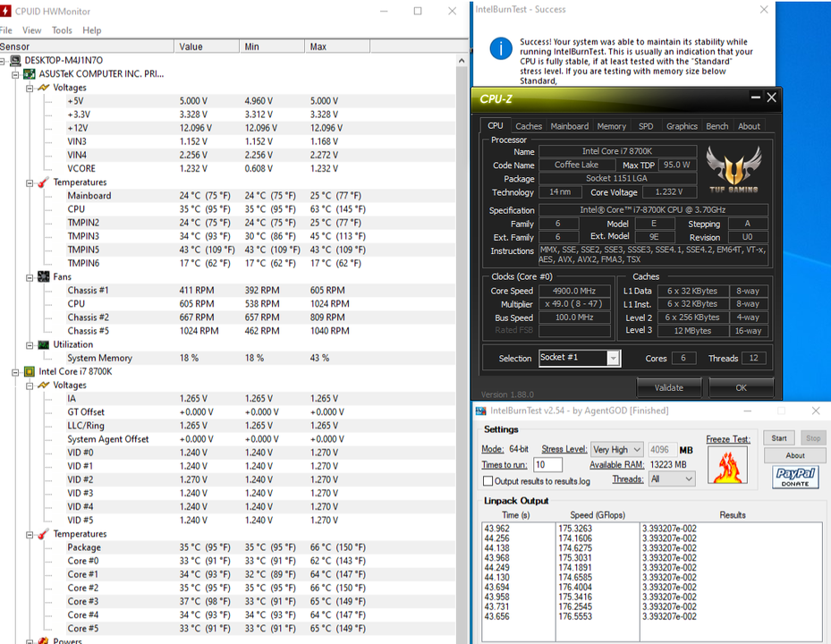Select the TMPIN5 temperature row
The image size is (831, 644).
[x=227, y=250]
